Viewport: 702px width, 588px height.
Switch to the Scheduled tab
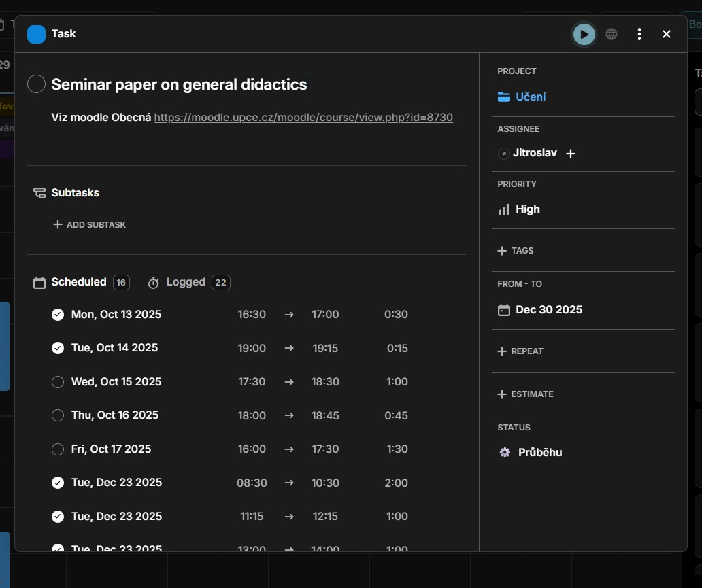78,282
